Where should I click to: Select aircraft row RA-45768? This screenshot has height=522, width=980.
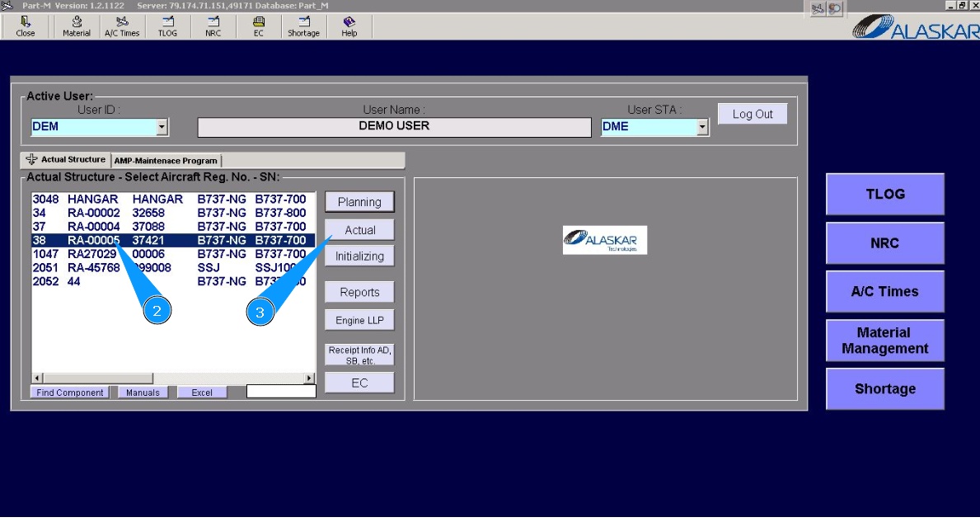pos(173,267)
